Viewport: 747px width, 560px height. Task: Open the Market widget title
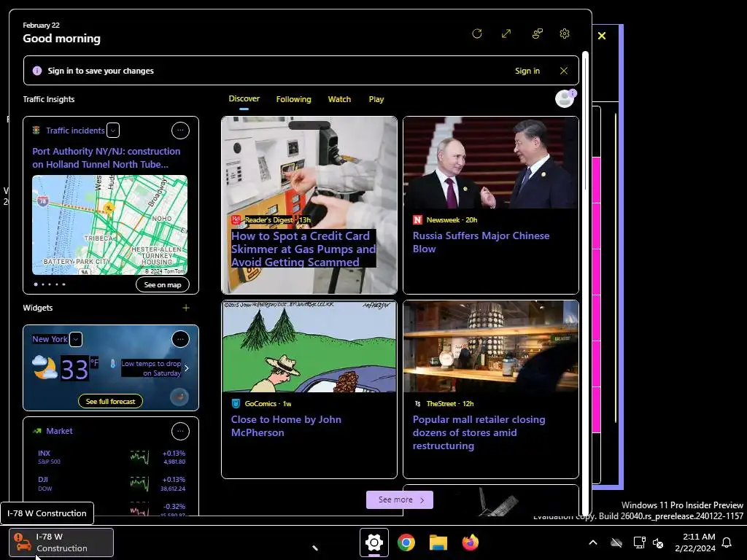[59, 431]
